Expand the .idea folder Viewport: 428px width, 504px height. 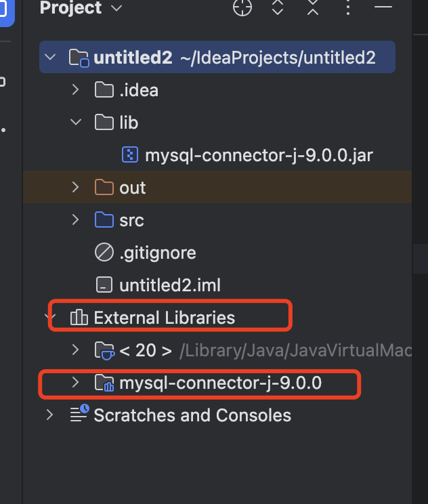(x=76, y=90)
